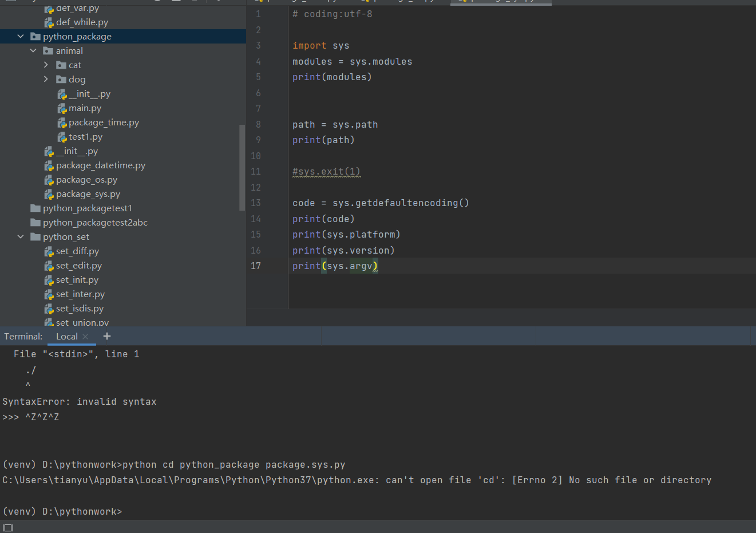The width and height of the screenshot is (756, 533).
Task: Click the 'print(path)' statement
Action: coord(323,140)
